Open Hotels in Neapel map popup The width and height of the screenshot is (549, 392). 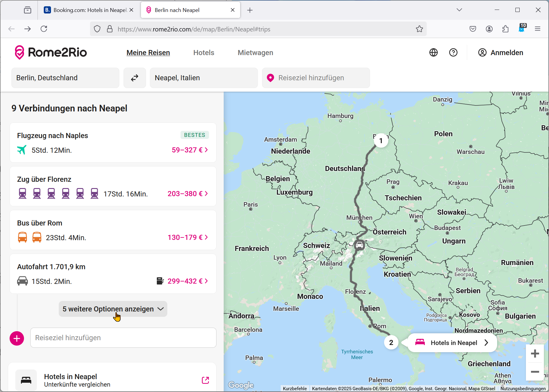pyautogui.click(x=452, y=343)
